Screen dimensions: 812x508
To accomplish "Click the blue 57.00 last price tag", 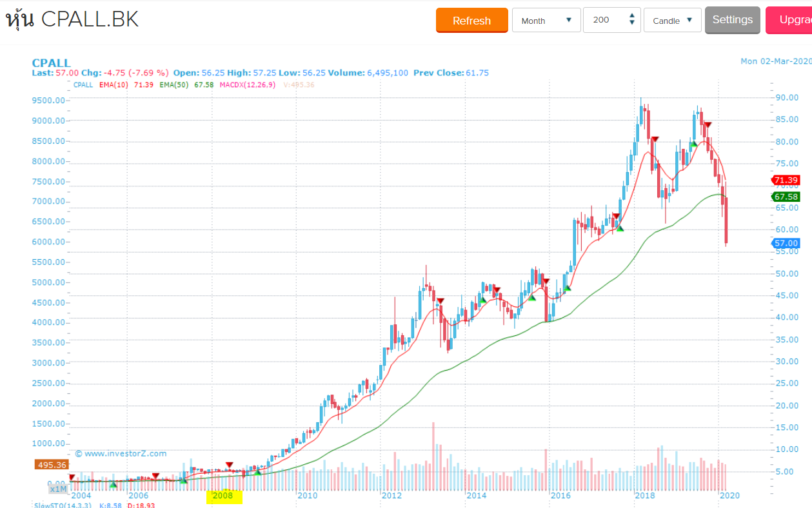I will (786, 243).
